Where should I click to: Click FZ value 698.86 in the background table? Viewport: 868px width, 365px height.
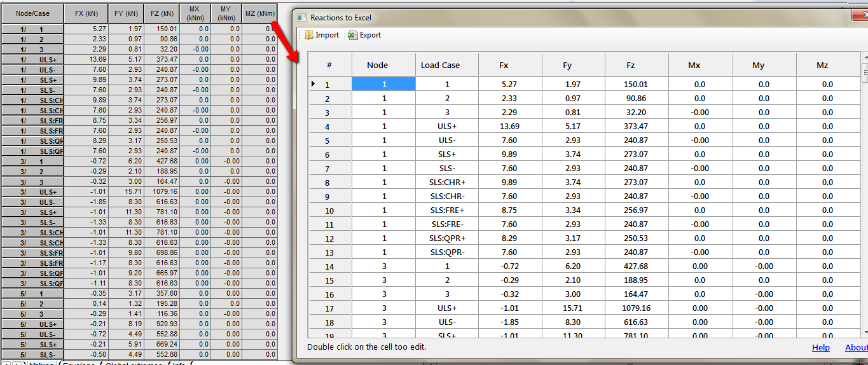tap(162, 252)
